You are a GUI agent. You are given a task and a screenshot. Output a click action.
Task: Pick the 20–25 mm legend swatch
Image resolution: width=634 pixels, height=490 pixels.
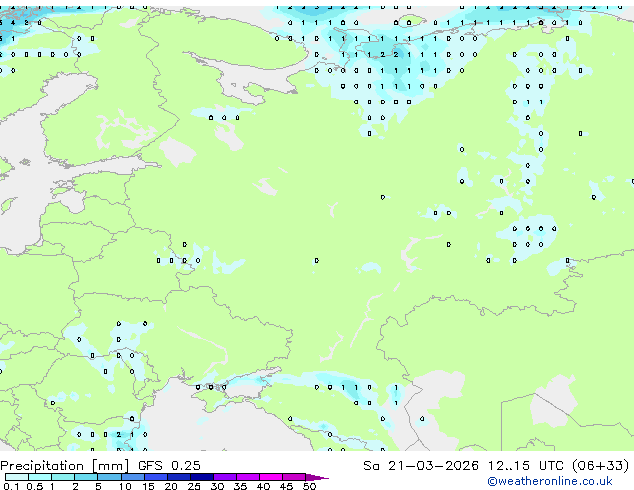[179, 477]
